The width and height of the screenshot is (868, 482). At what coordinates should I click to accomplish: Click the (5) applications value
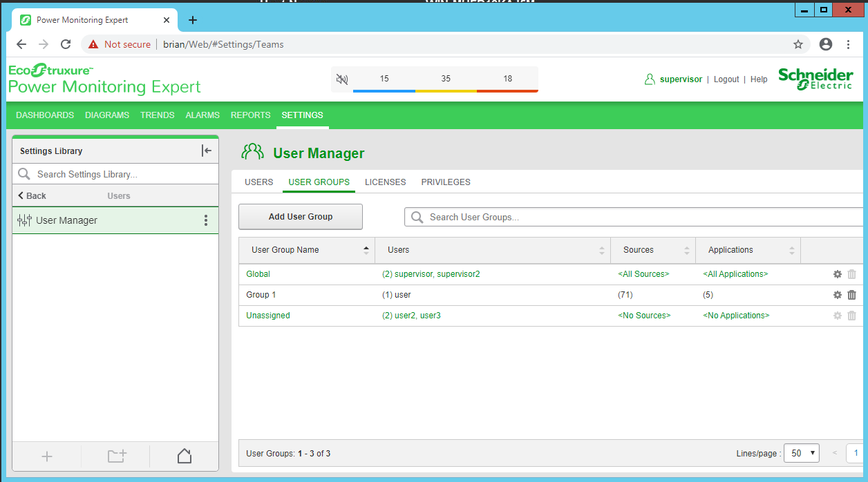(708, 295)
